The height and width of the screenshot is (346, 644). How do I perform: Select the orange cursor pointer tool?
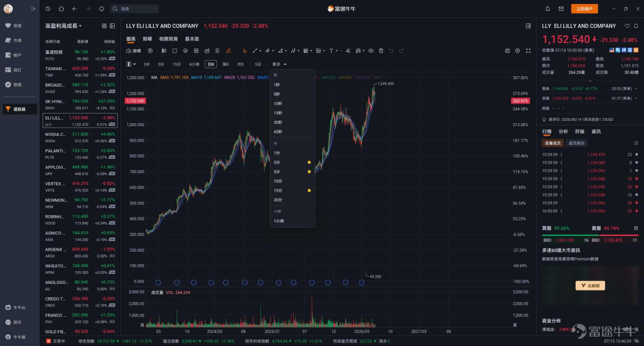(245, 51)
